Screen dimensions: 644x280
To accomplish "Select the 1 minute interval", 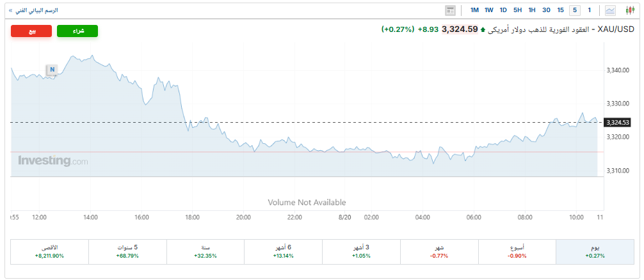I will (x=590, y=10).
